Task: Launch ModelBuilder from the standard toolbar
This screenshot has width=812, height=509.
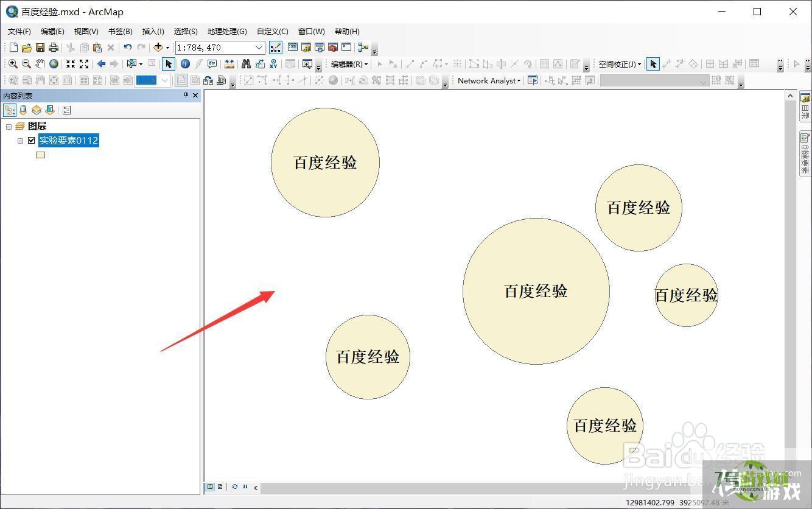Action: (363, 47)
